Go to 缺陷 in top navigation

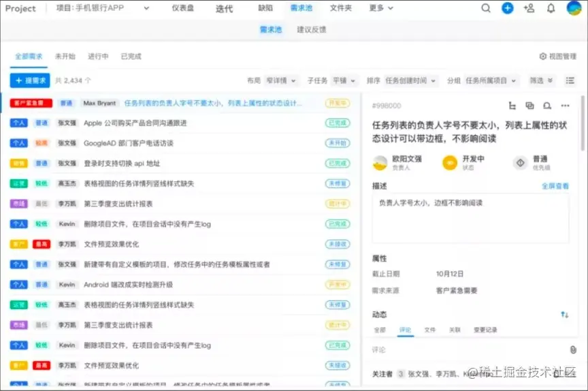265,8
